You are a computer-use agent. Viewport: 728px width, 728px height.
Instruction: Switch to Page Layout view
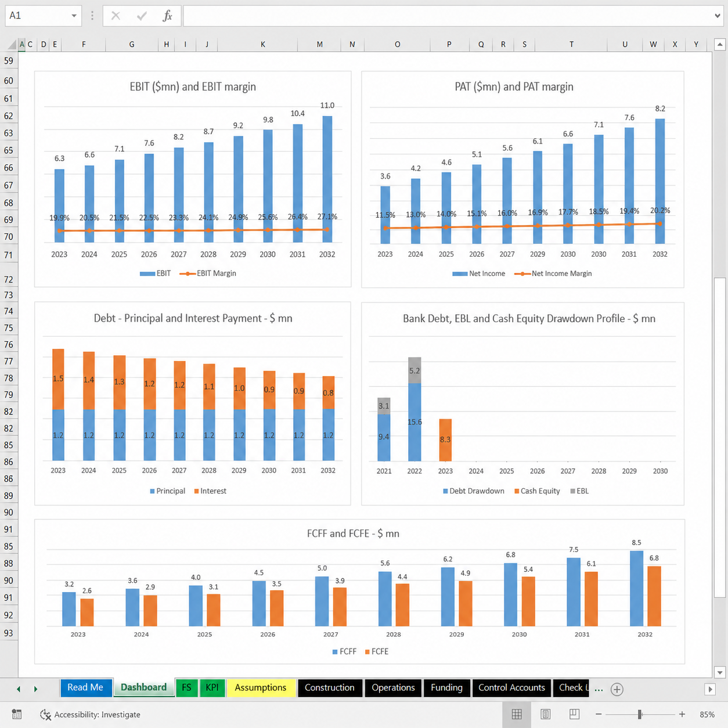pyautogui.click(x=546, y=714)
